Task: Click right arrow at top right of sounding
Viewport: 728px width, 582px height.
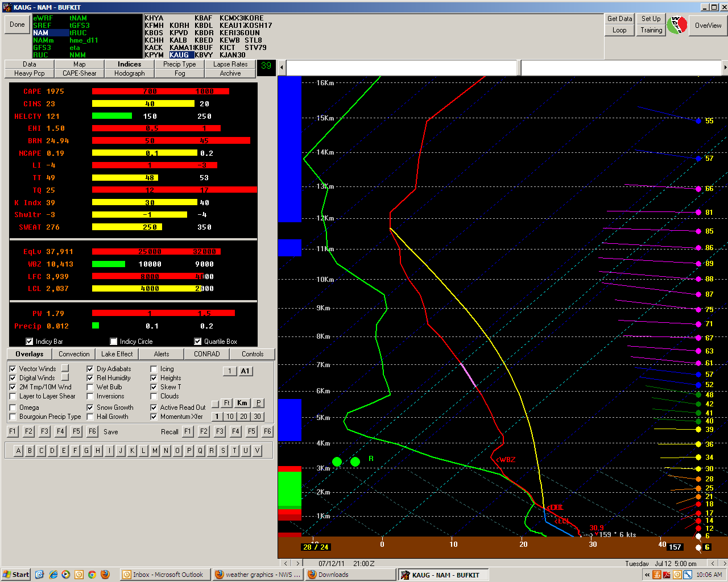Action: pyautogui.click(x=725, y=67)
